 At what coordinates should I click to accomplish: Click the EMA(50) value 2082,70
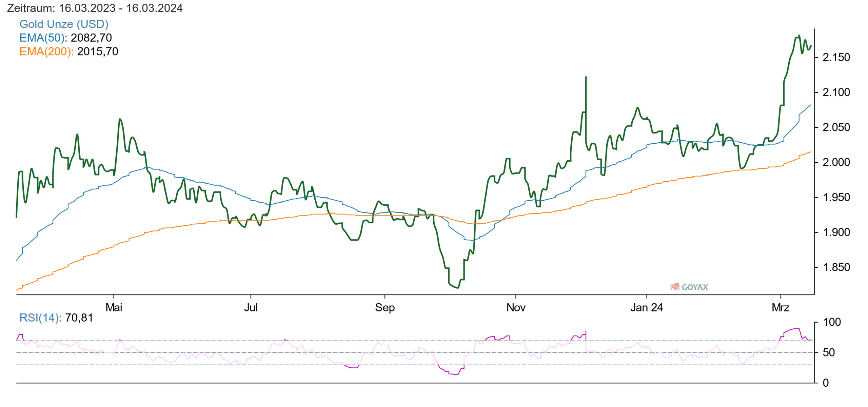[91, 38]
